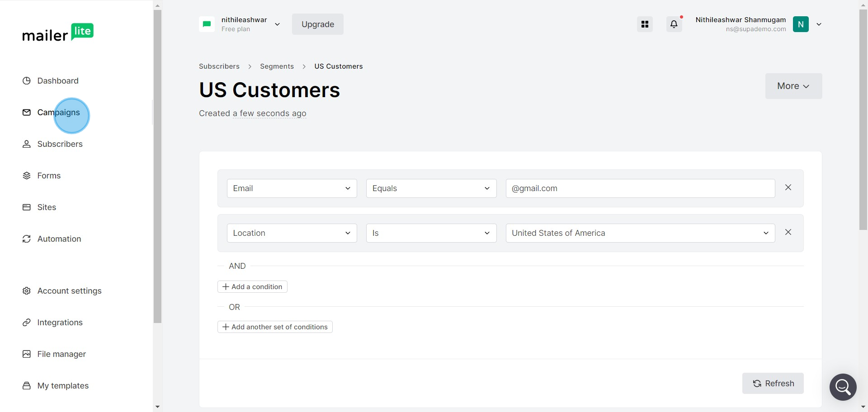
Task: Click the sidebar scrollbar up arrow
Action: click(157, 6)
